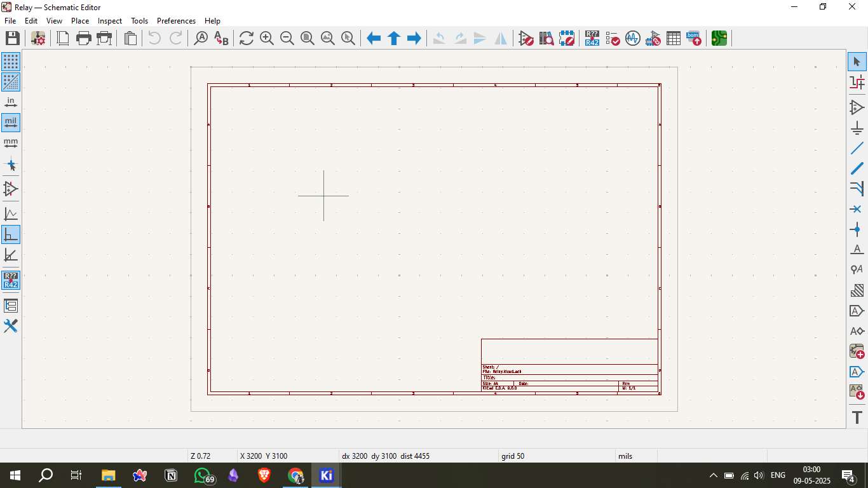Zoom to fit page
The width and height of the screenshot is (868, 488).
308,38
